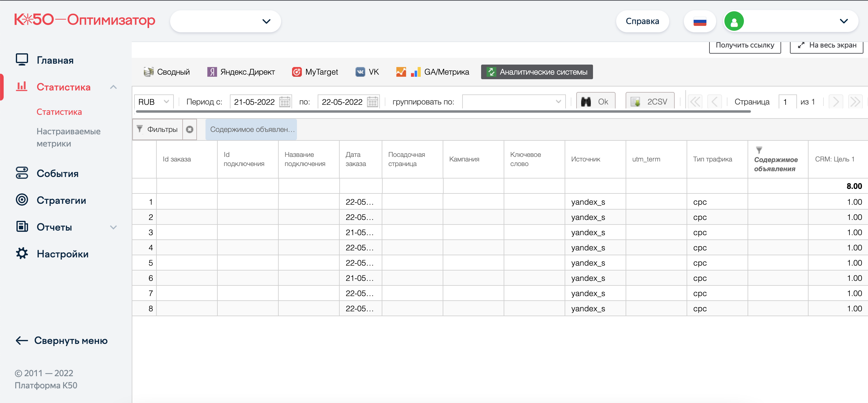Click the Стратегии target icon
The image size is (868, 403).
coord(22,200)
